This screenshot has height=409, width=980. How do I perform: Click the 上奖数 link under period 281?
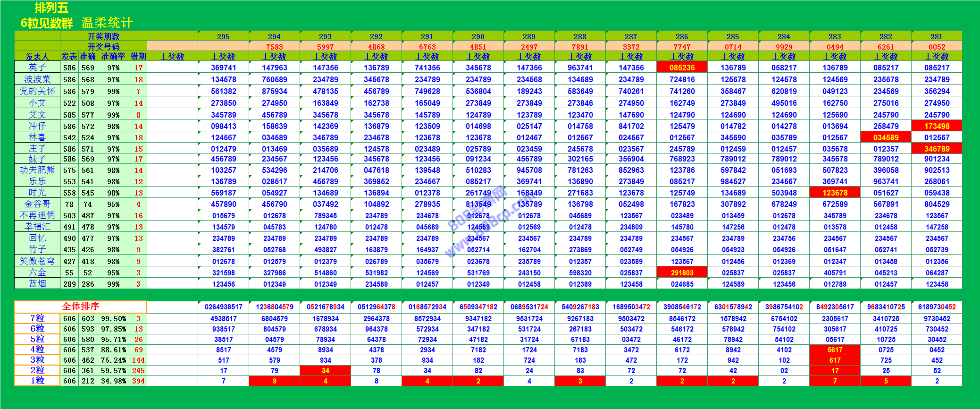(937, 57)
